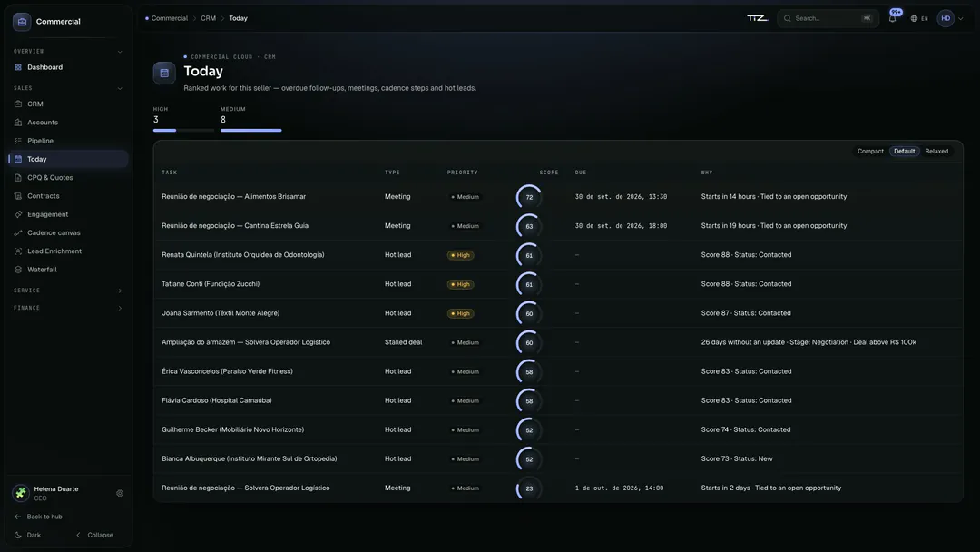Click CRM breadcrumb link
The image size is (980, 552).
[x=208, y=18]
